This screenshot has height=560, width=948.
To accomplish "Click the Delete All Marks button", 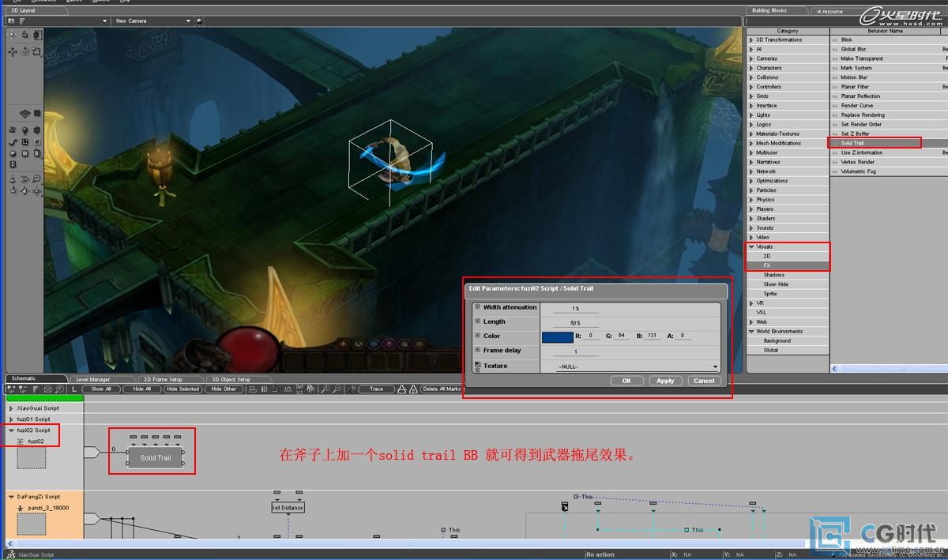I will tap(442, 389).
